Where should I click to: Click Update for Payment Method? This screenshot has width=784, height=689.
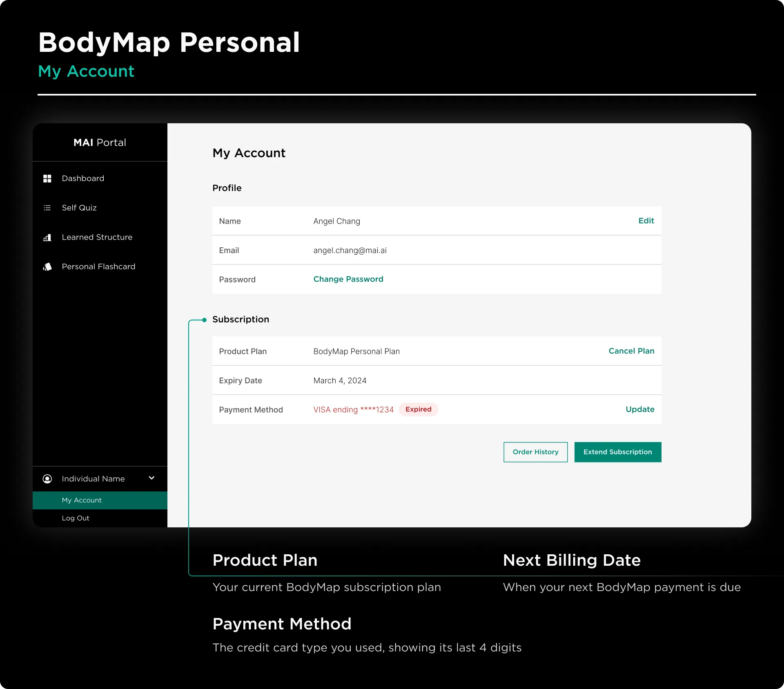pos(640,409)
